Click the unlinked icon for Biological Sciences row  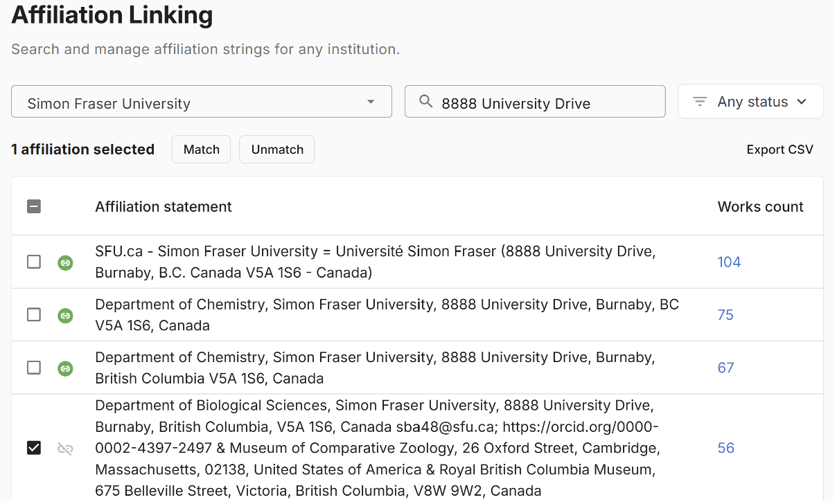[65, 449]
